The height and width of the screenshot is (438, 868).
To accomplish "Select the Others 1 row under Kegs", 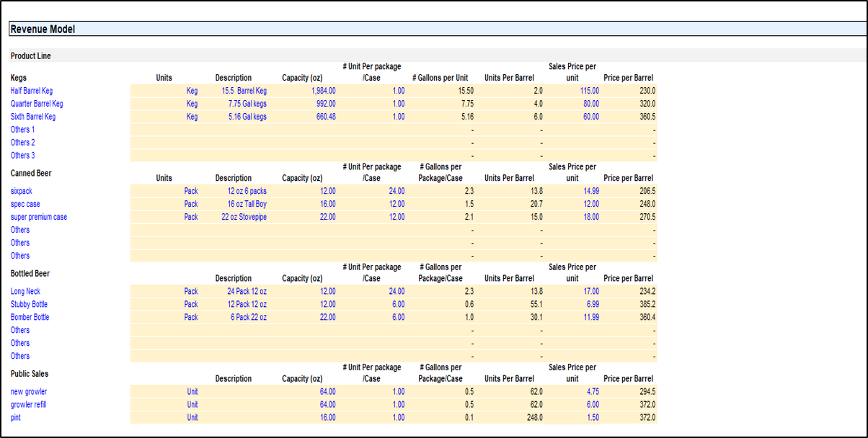I will [x=22, y=130].
